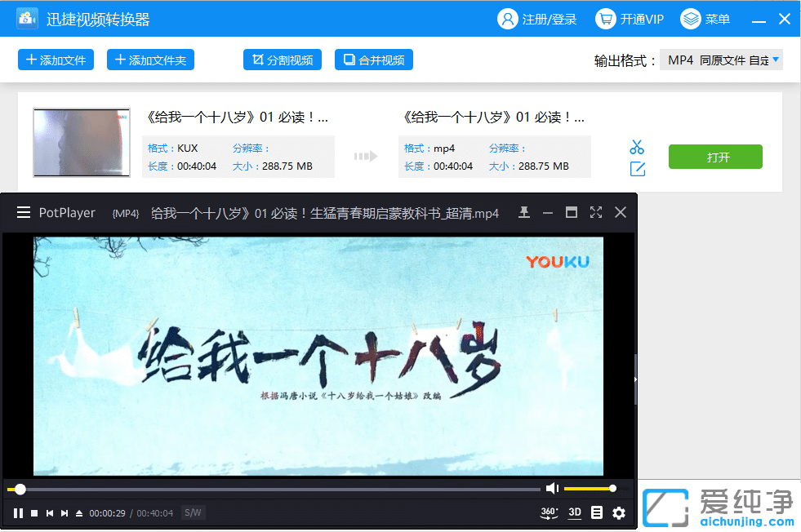Click the 注册/登录 user icon

(507, 20)
